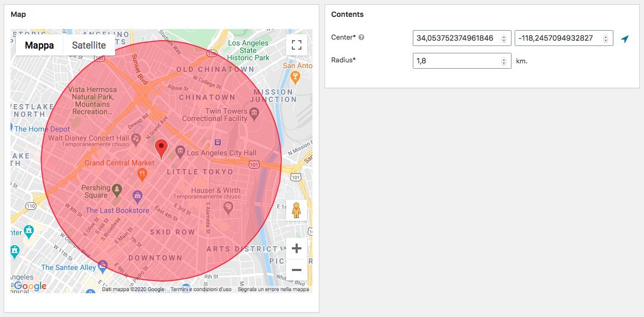The width and height of the screenshot is (644, 317).
Task: Select the Pershing Square park icon
Action: (x=117, y=189)
